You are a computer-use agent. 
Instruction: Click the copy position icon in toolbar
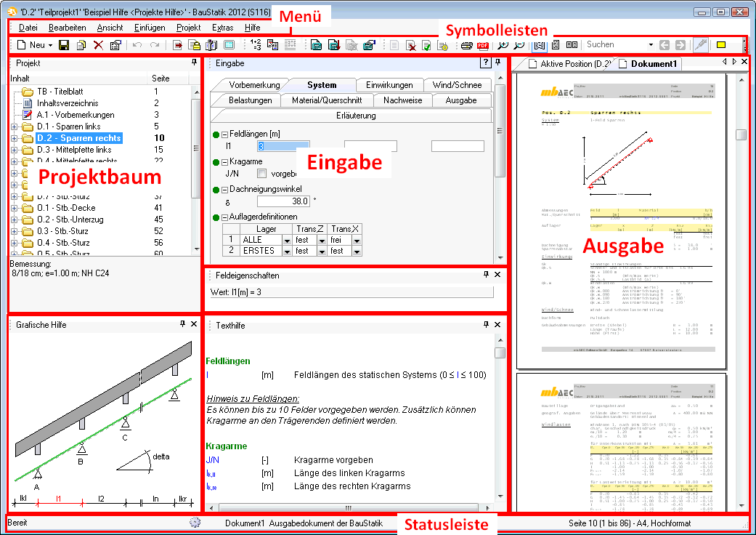click(x=81, y=45)
